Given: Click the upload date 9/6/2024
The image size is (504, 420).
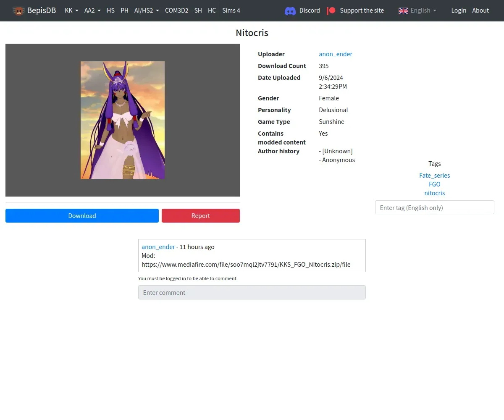Looking at the screenshot, I should 331,78.
